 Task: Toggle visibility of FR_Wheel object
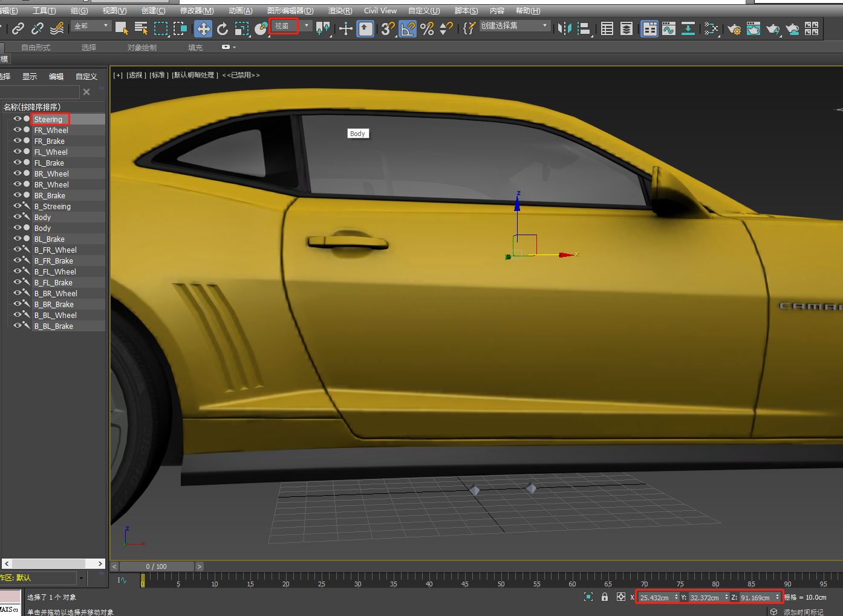pos(17,130)
